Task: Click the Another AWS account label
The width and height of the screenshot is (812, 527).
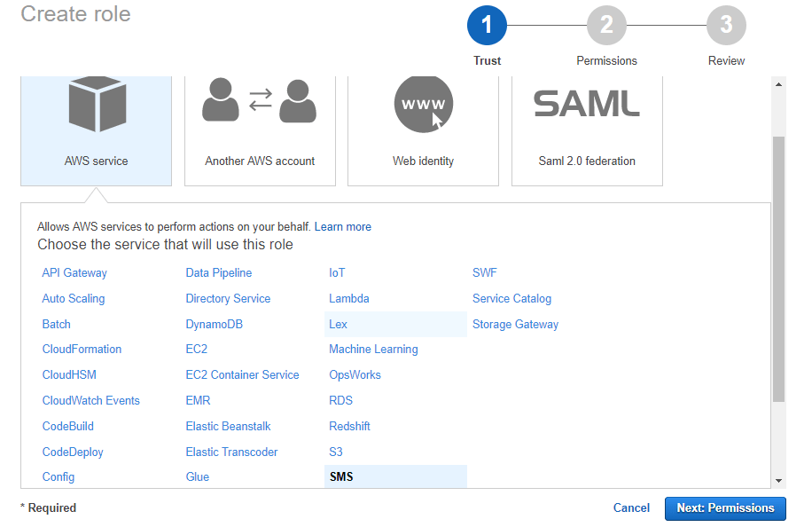Action: click(x=260, y=161)
